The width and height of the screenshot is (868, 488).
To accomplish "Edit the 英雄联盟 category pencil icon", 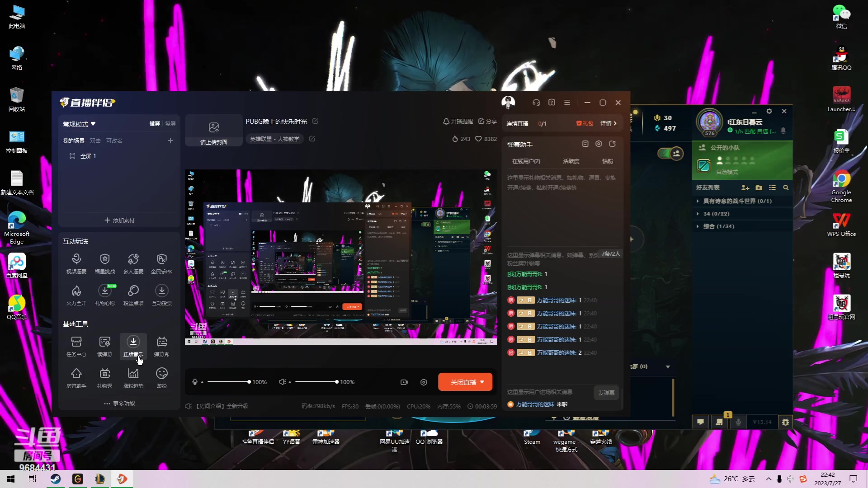I will point(312,139).
